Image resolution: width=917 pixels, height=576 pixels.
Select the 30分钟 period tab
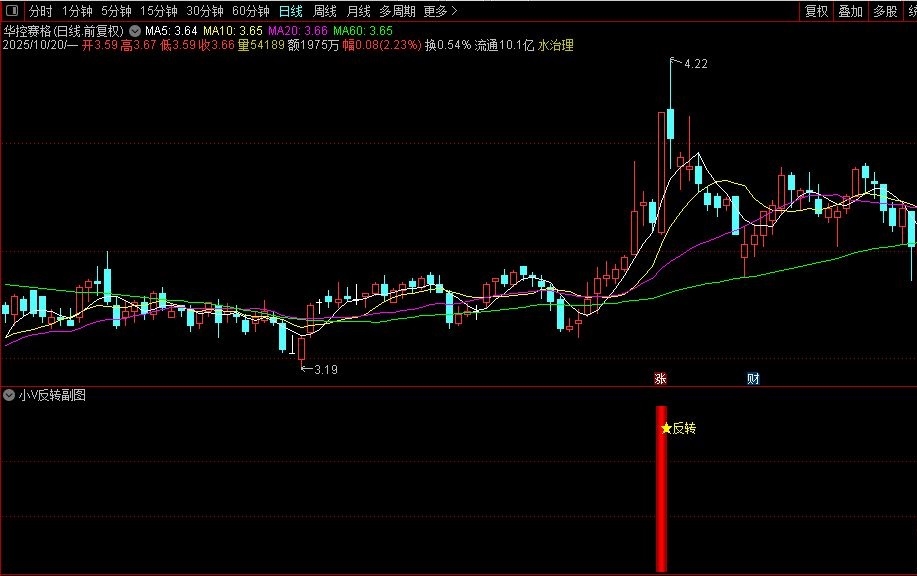(x=205, y=11)
